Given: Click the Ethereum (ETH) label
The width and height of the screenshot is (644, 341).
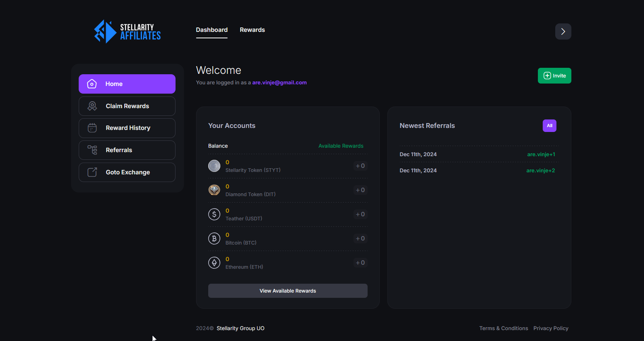Looking at the screenshot, I should click(244, 267).
